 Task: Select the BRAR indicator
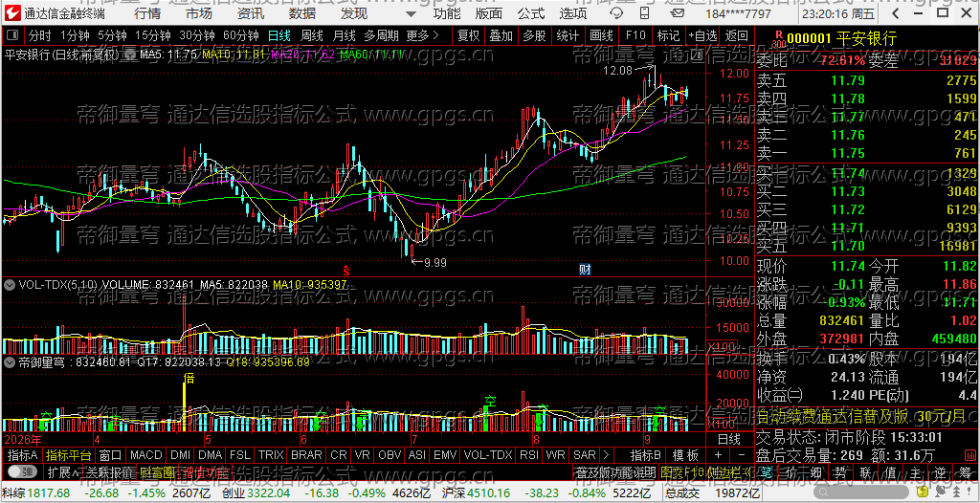[307, 455]
